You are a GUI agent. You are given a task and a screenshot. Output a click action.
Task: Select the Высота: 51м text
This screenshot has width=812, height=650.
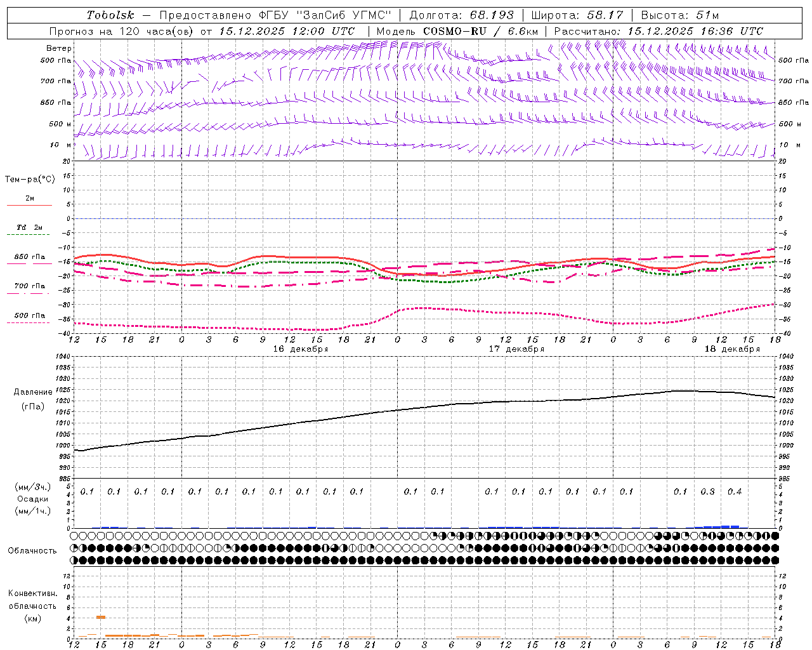pos(680,15)
